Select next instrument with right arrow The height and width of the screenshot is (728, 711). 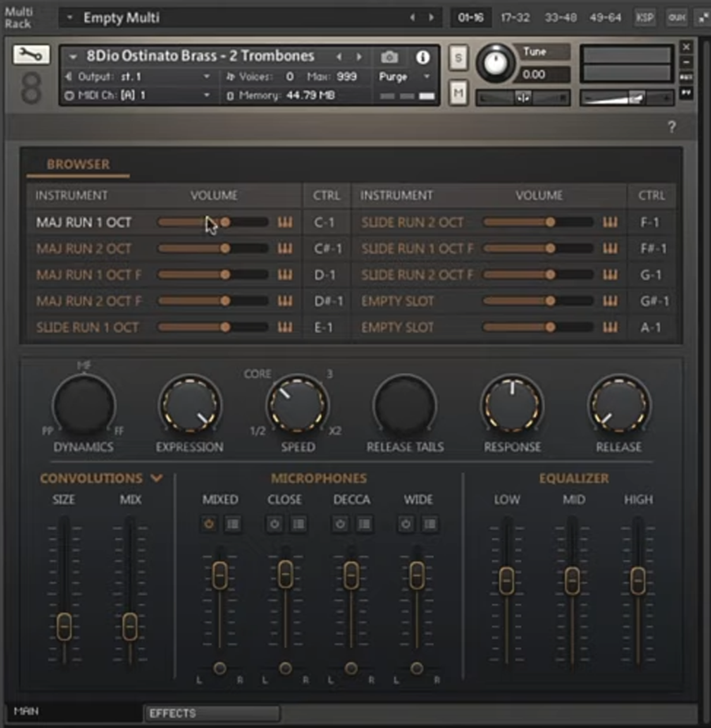pos(359,57)
